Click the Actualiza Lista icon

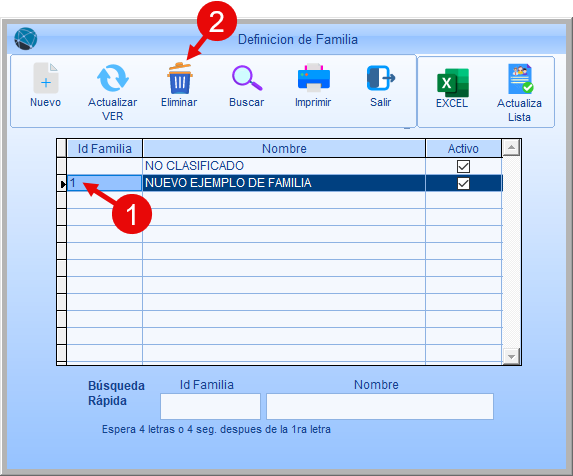(x=520, y=79)
